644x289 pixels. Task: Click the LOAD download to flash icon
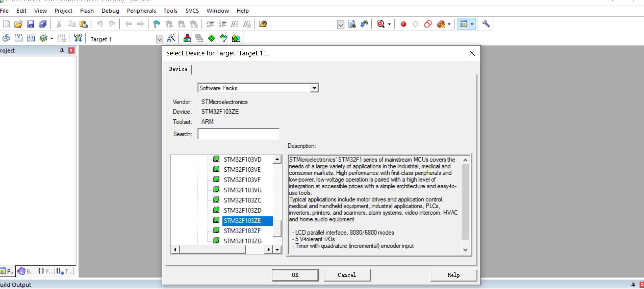pyautogui.click(x=78, y=38)
